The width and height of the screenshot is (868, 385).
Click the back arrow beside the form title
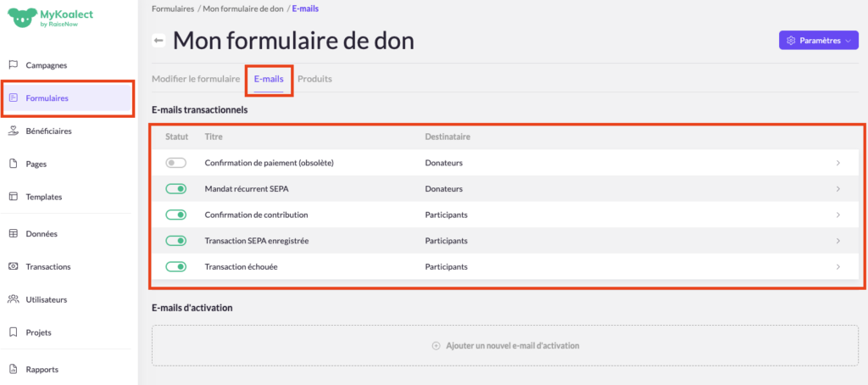tap(159, 41)
